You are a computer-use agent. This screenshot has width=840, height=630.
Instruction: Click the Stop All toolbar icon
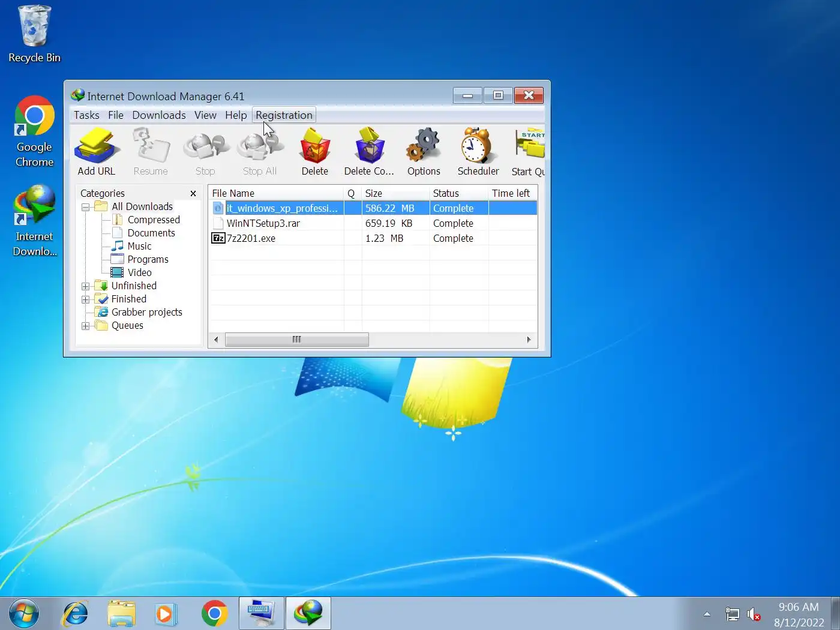click(260, 152)
